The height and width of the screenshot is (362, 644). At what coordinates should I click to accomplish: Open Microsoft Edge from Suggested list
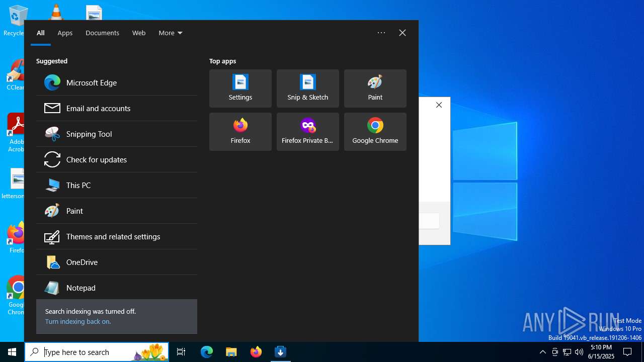click(117, 82)
